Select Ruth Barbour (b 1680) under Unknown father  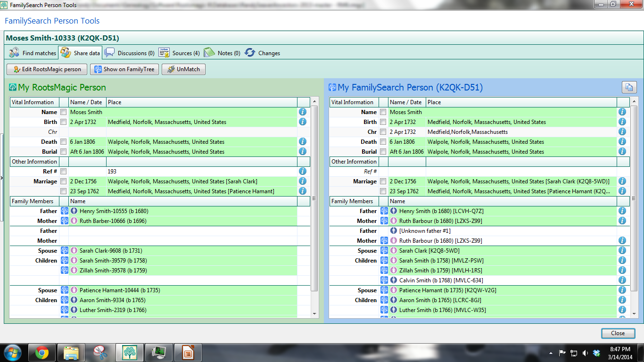point(503,241)
